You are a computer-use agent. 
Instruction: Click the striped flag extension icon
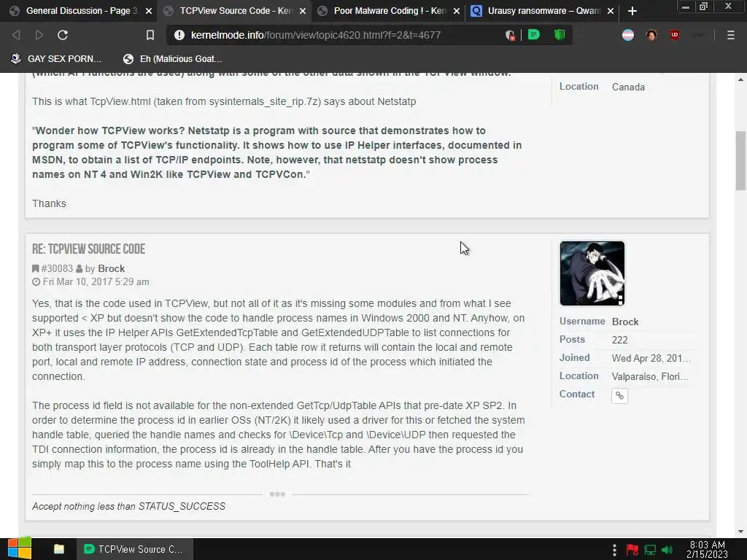628,35
